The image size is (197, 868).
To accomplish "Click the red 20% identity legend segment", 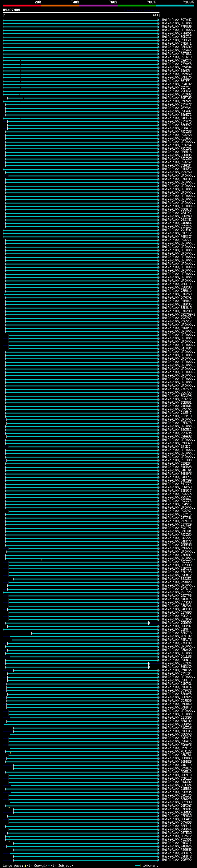I will pyautogui.click(x=22, y=6).
